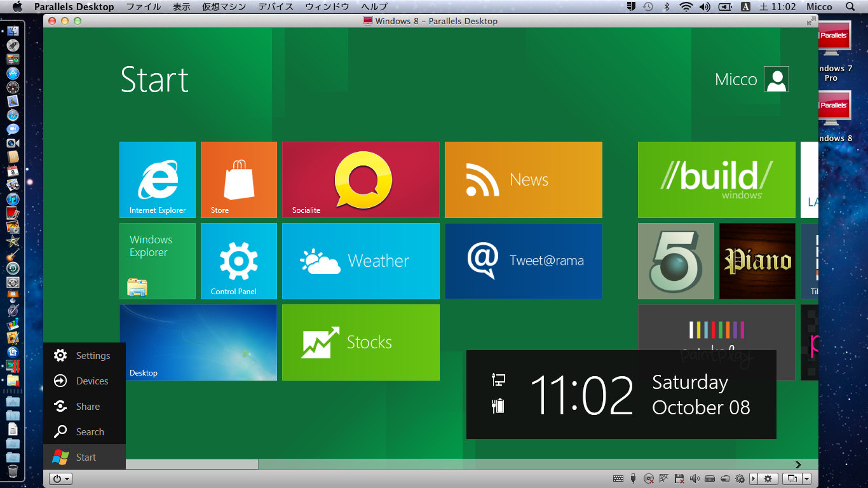This screenshot has width=868, height=488.
Task: Open the News feed tile
Action: pos(524,180)
